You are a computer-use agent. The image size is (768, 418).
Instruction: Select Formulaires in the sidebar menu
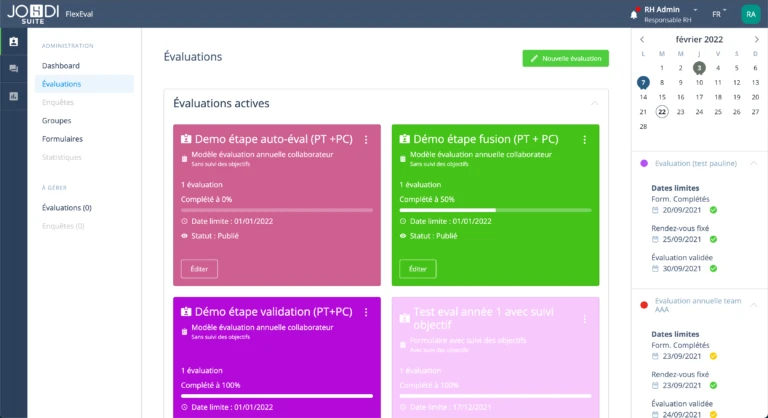pos(62,138)
